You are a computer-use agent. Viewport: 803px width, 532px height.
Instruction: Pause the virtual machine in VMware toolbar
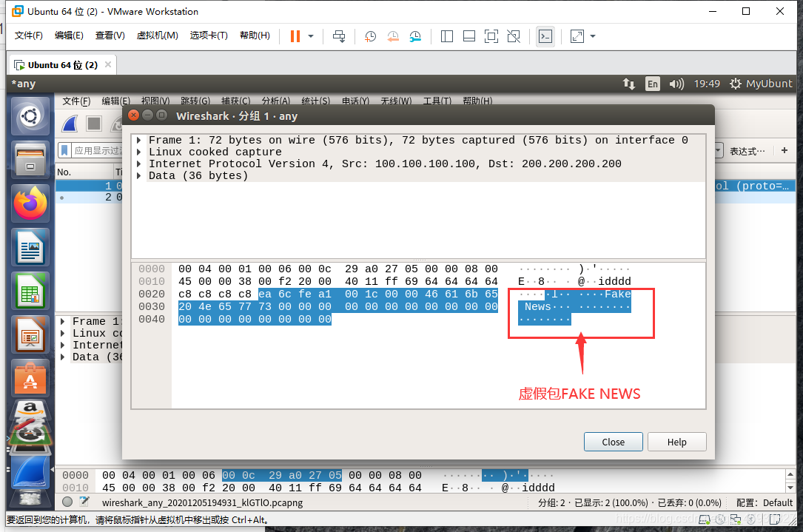point(295,36)
